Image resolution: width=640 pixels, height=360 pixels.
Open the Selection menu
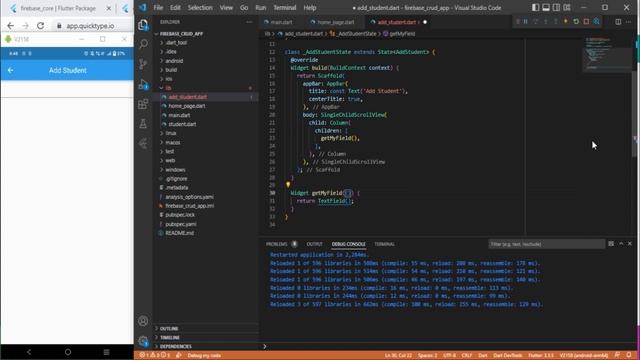click(200, 8)
